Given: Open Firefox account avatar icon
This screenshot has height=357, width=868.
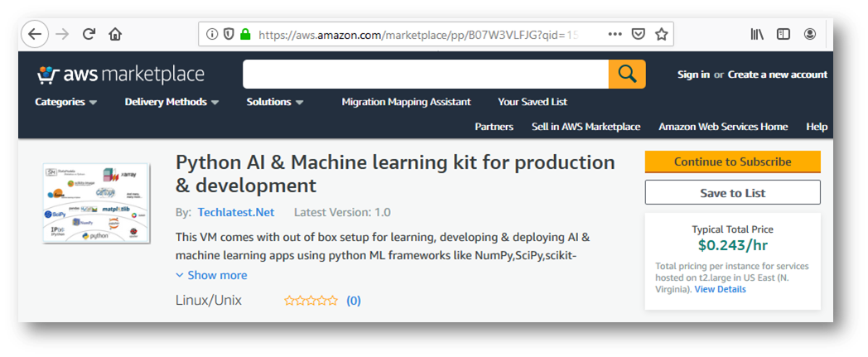Looking at the screenshot, I should [x=810, y=34].
